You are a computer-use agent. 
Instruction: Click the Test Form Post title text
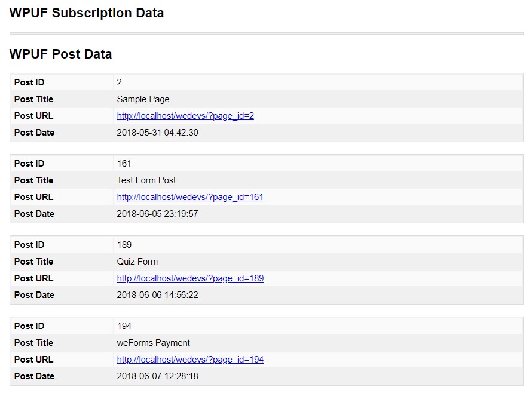click(146, 180)
